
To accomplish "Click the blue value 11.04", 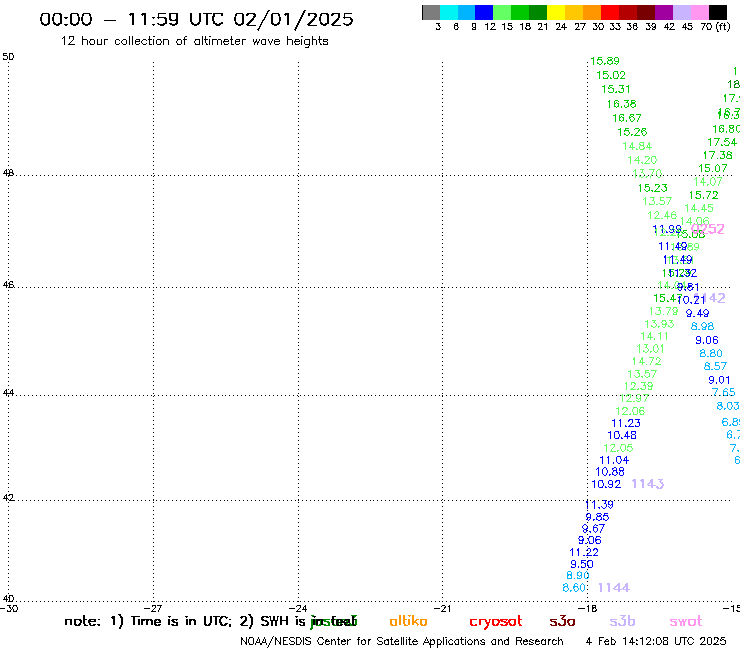I will point(614,460).
